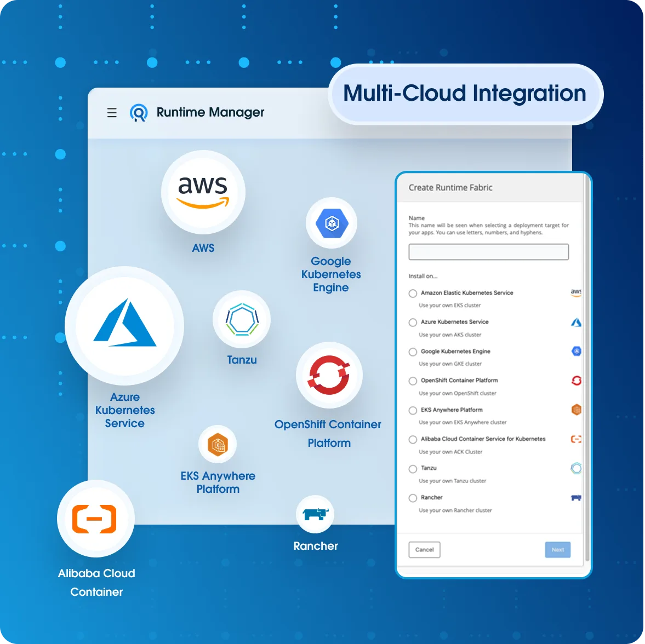Click the Alibaba Cloud Container label
This screenshot has height=644, width=645.
[x=96, y=583]
